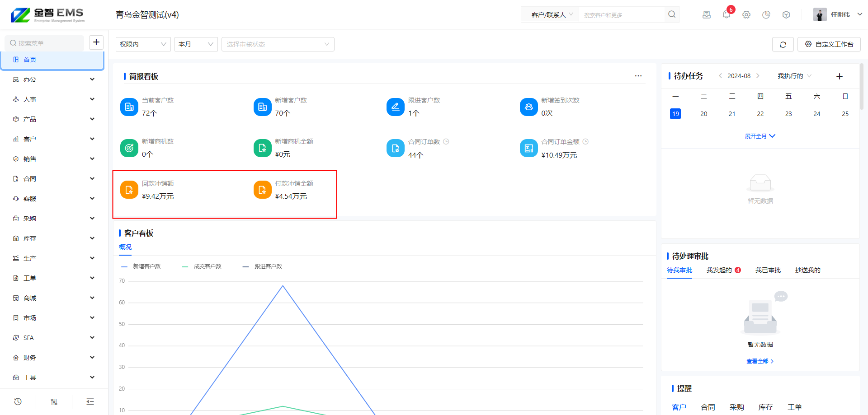Open the history clock icon in sidebar footer
This screenshot has width=868, height=415.
[x=18, y=401]
